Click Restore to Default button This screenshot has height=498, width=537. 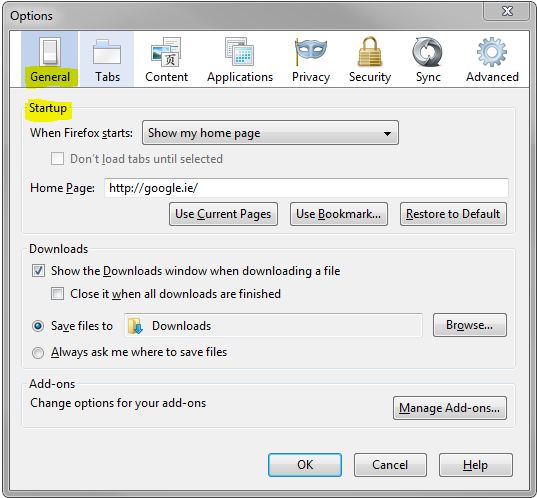pyautogui.click(x=453, y=214)
